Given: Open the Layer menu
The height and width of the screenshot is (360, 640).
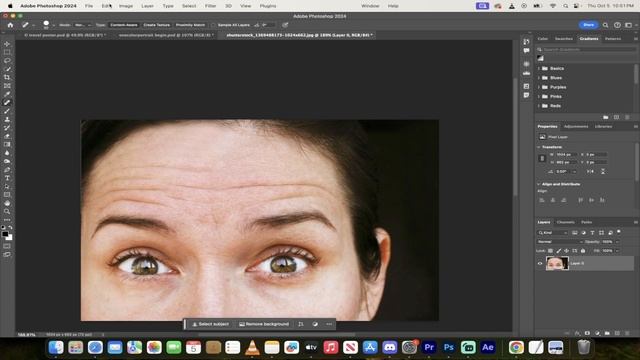Looking at the screenshot, I should (147, 6).
